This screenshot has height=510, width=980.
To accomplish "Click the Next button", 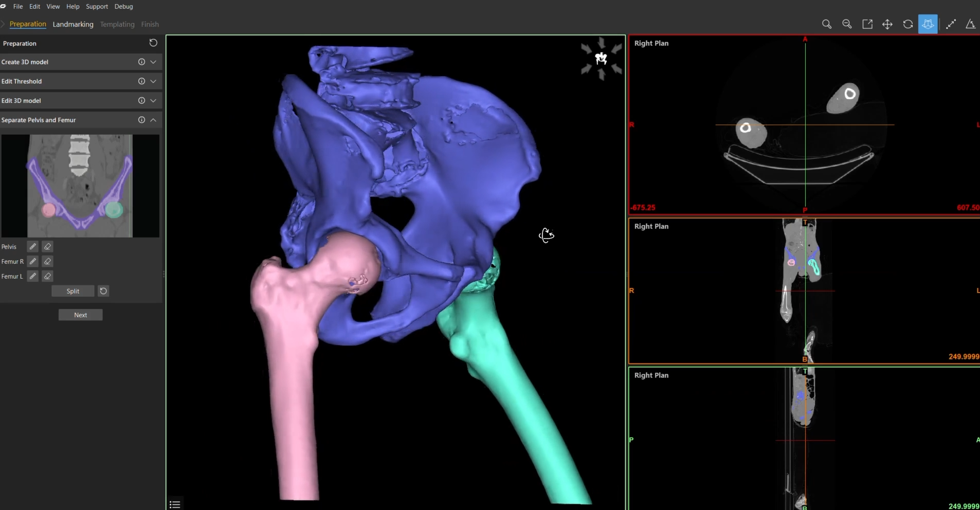I will point(81,315).
